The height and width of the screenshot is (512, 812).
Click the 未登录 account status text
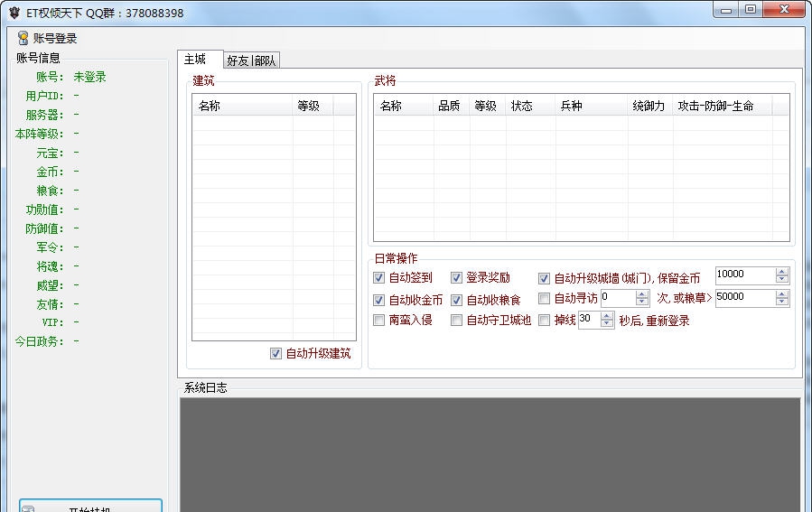tap(89, 77)
